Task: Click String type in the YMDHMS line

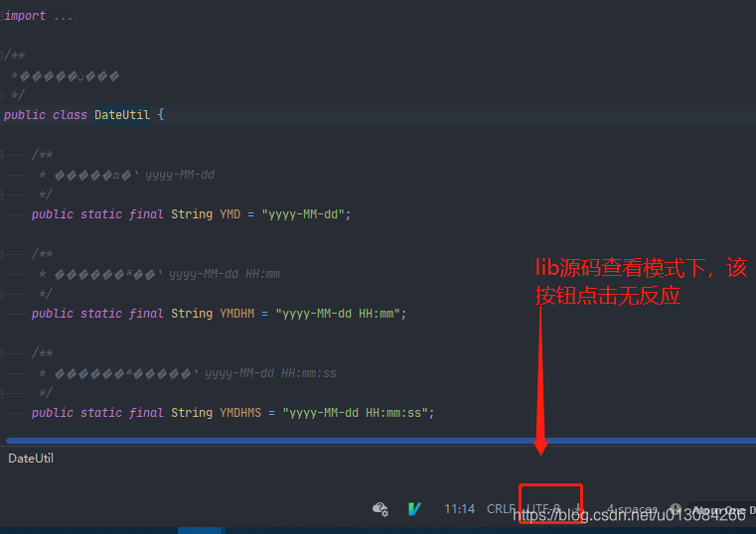Action: coord(192,413)
